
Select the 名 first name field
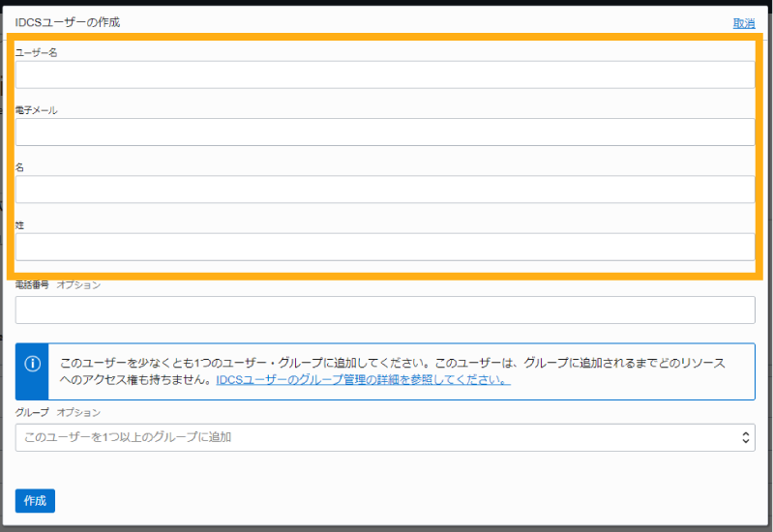click(x=385, y=190)
